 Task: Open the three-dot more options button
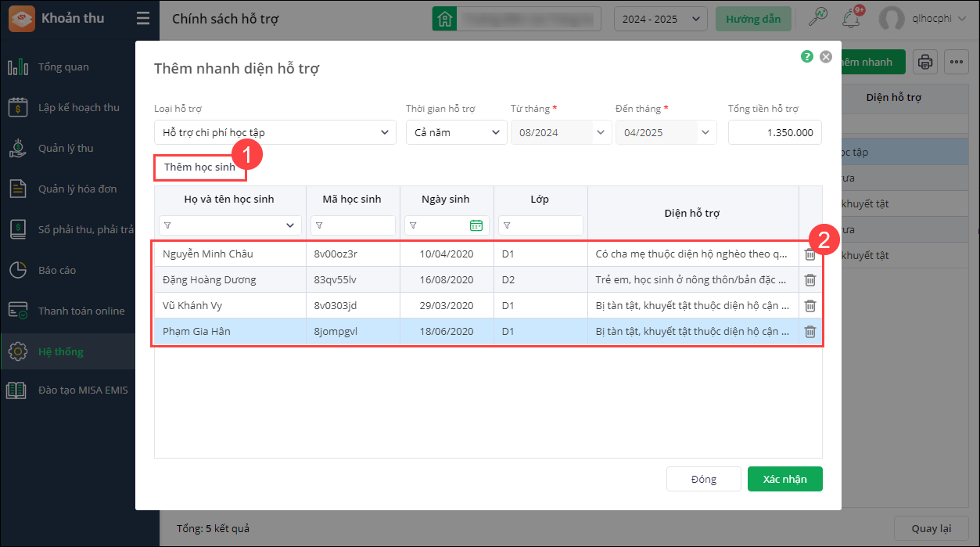pos(957,62)
